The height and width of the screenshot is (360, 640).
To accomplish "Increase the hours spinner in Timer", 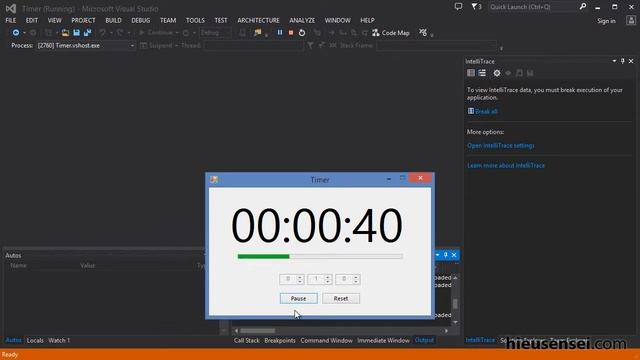I will tap(300, 277).
